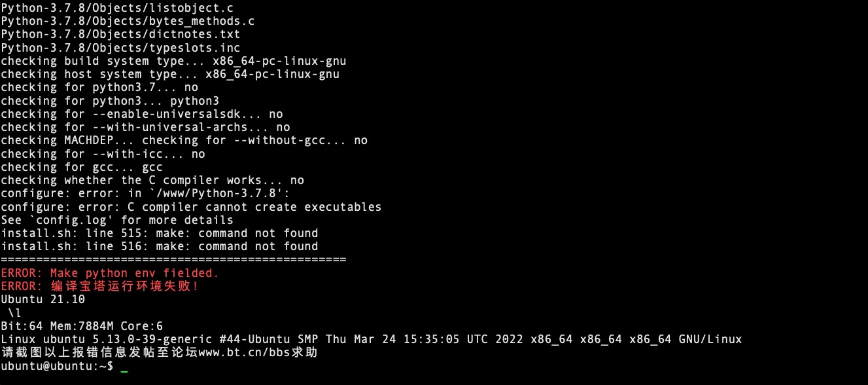Click 'checking for --with-icc... no' line
This screenshot has width=868, height=385.
click(x=103, y=154)
